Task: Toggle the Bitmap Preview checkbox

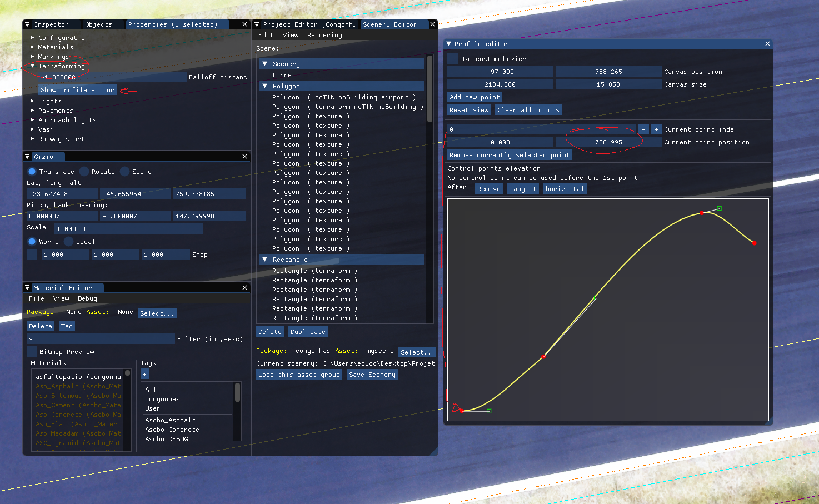Action: coord(32,352)
